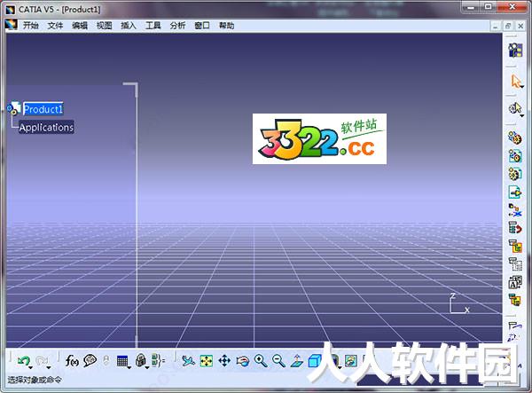Screen dimensions: 532x393
Task: Expand the Select tool dropdown arrow
Action: (x=522, y=87)
